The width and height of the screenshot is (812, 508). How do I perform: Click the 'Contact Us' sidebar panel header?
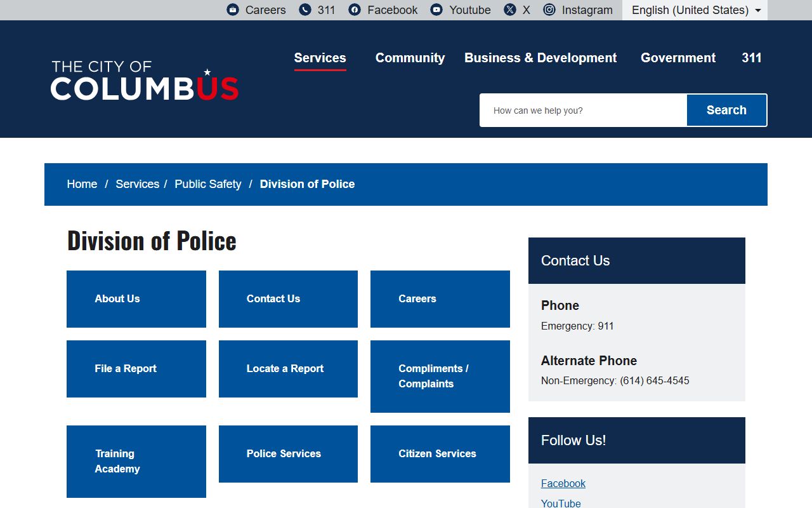pos(637,261)
